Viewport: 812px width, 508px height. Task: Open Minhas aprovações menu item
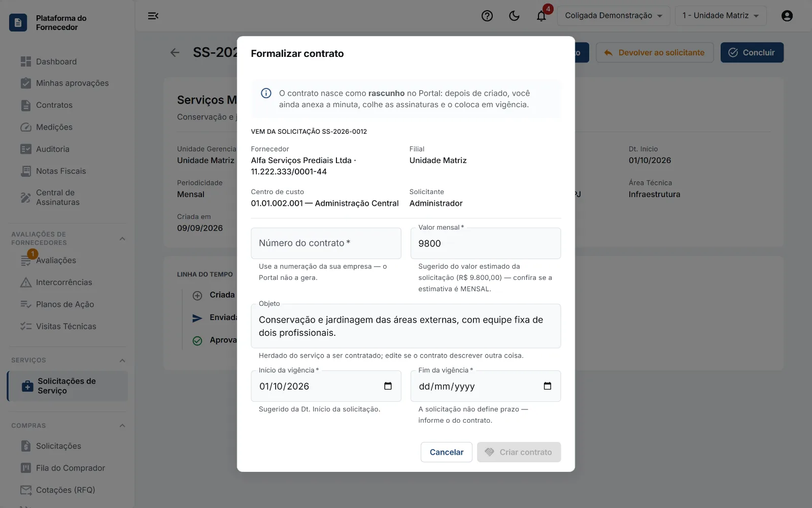[67, 83]
